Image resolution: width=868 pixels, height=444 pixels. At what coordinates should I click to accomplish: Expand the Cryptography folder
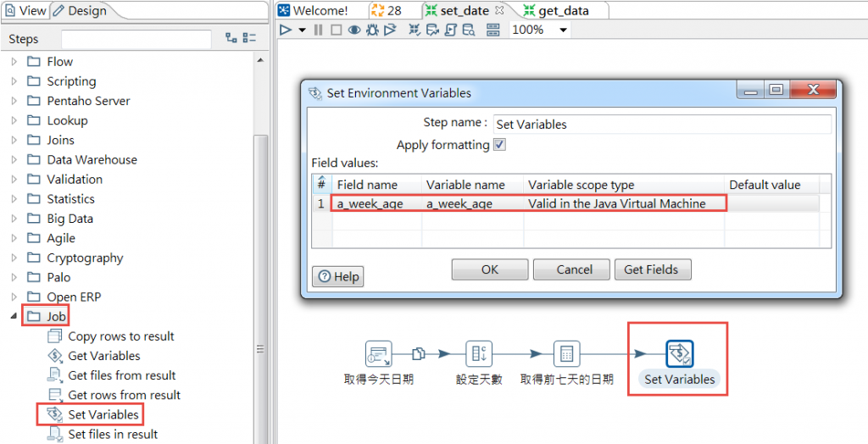(14, 258)
